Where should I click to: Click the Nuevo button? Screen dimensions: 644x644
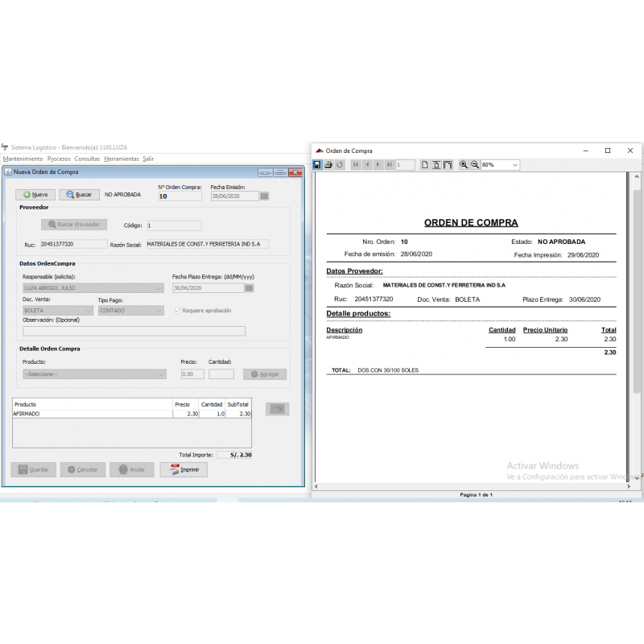pyautogui.click(x=35, y=195)
